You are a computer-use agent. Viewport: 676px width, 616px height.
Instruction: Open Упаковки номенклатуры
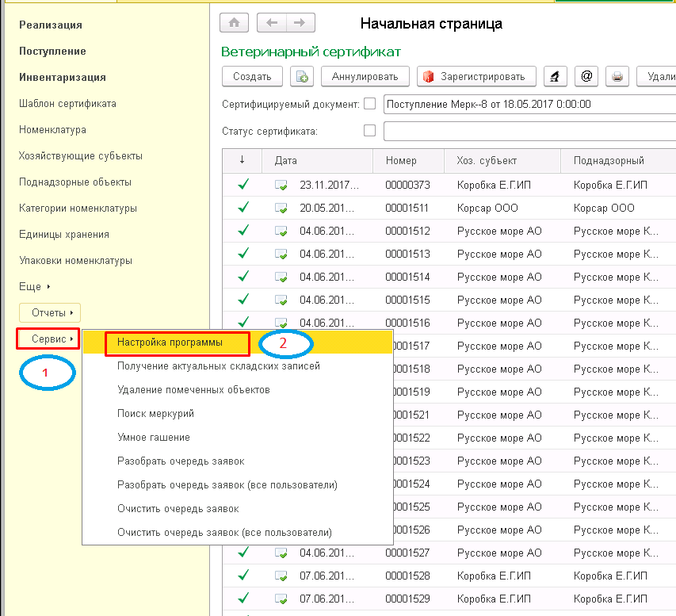(75, 261)
